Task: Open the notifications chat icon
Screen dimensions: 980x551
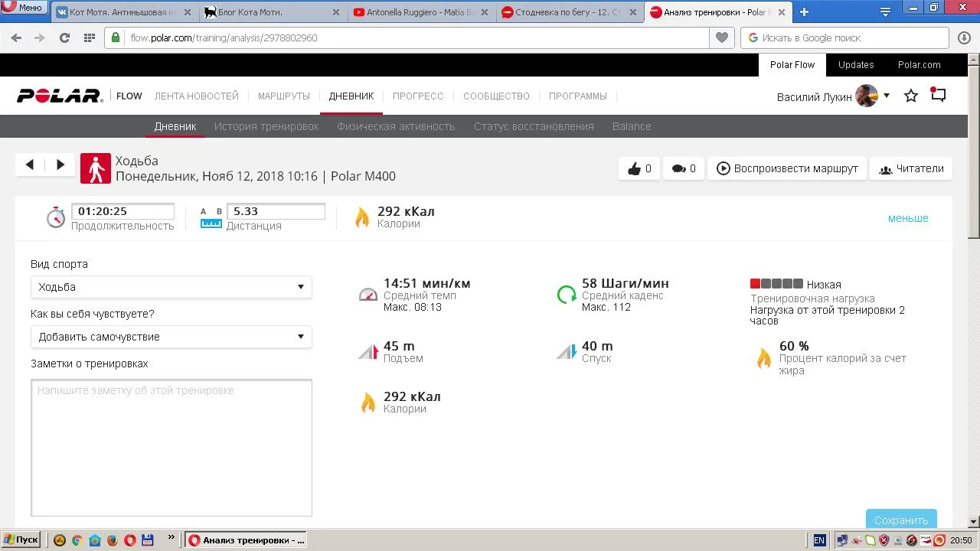Action: point(938,96)
